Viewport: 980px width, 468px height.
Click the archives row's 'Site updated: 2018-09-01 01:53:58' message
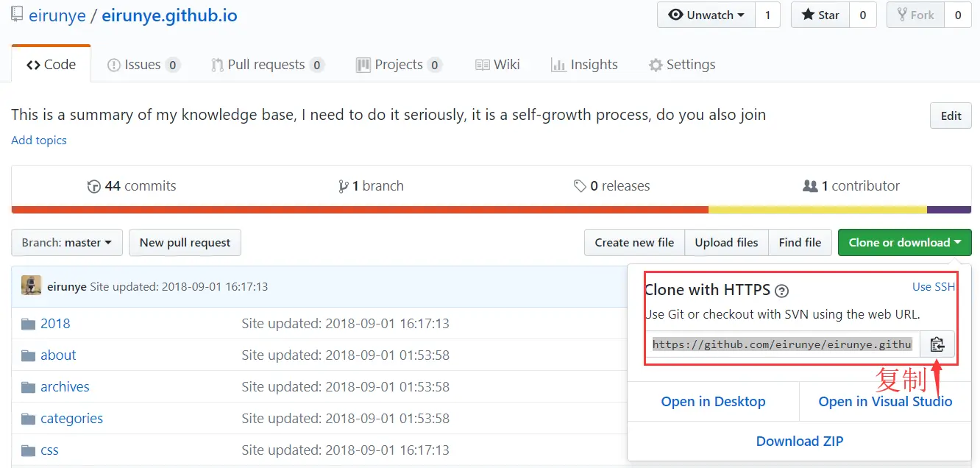click(x=345, y=387)
